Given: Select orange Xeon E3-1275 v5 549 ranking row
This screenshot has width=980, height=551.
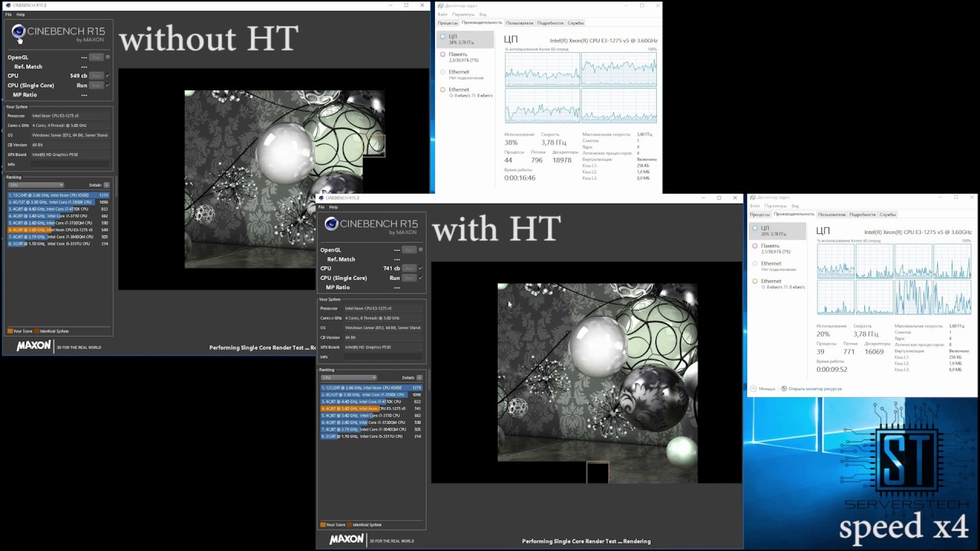Looking at the screenshot, I should [x=58, y=230].
